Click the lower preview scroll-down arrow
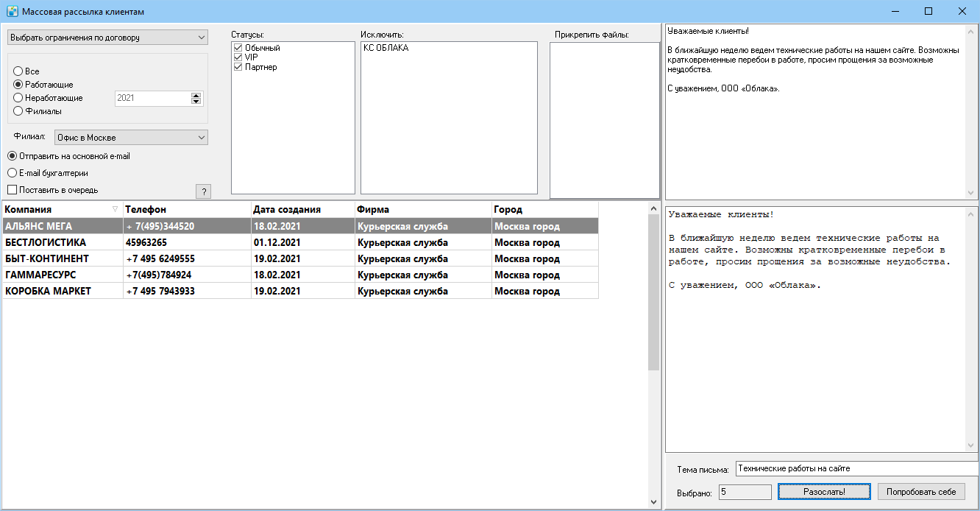The image size is (980, 511). click(x=973, y=446)
